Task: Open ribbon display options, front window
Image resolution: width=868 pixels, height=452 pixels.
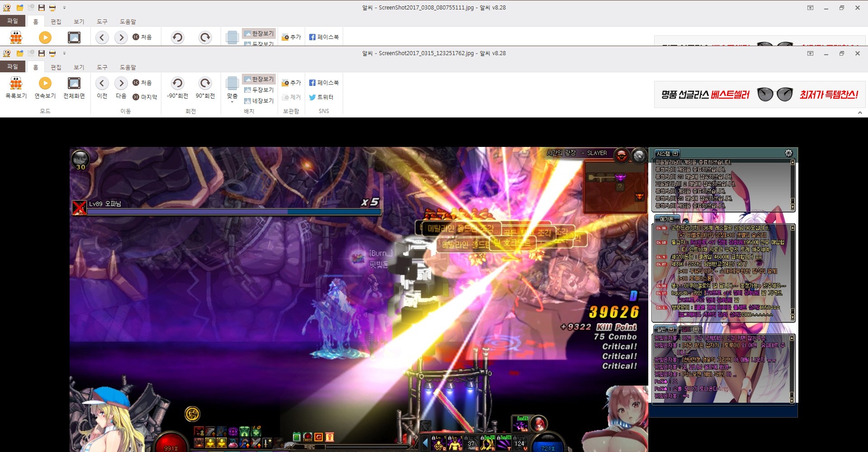Action: 810,53
